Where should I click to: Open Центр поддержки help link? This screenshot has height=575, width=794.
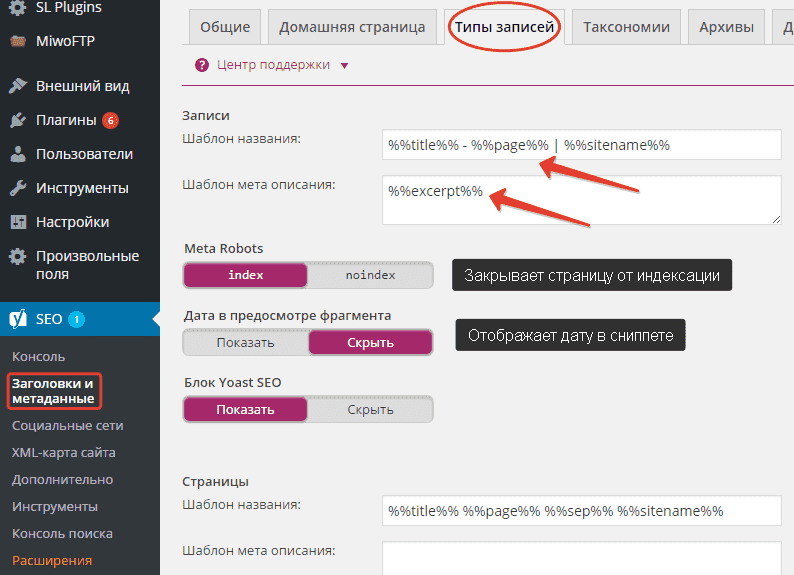[x=273, y=65]
